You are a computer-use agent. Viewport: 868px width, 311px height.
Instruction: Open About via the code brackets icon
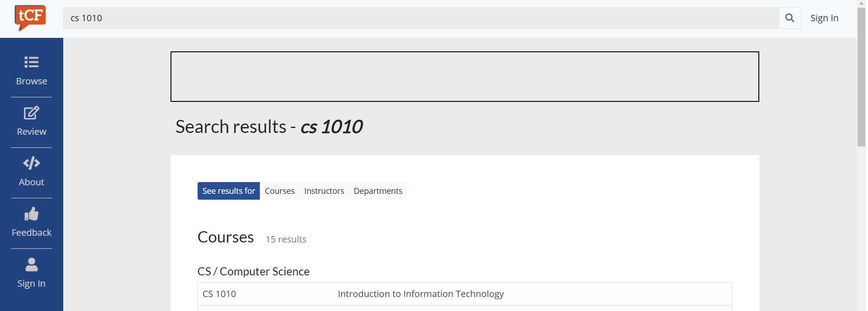tap(31, 164)
